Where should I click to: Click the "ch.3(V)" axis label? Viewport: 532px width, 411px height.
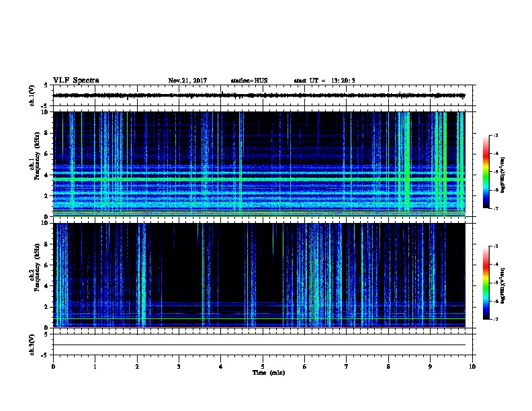coord(32,345)
